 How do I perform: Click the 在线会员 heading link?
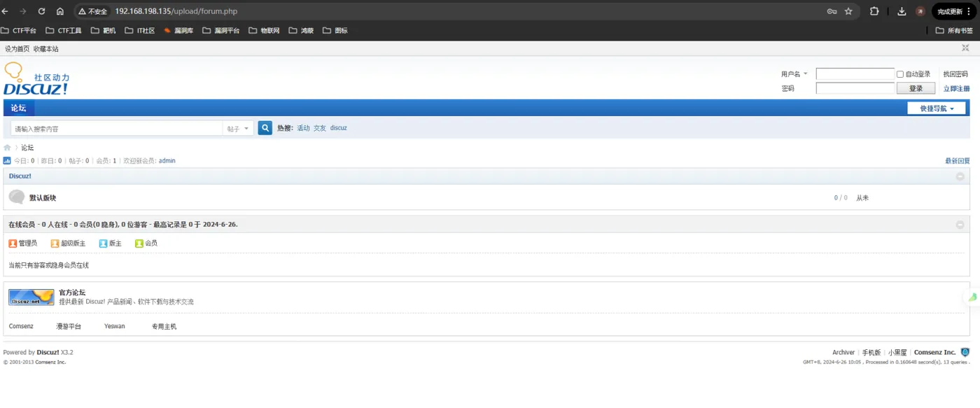tap(22, 225)
